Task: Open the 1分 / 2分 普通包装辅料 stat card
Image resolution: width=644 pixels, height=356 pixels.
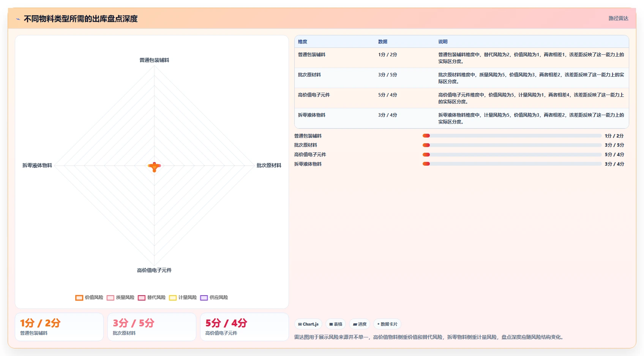Action: (x=59, y=327)
